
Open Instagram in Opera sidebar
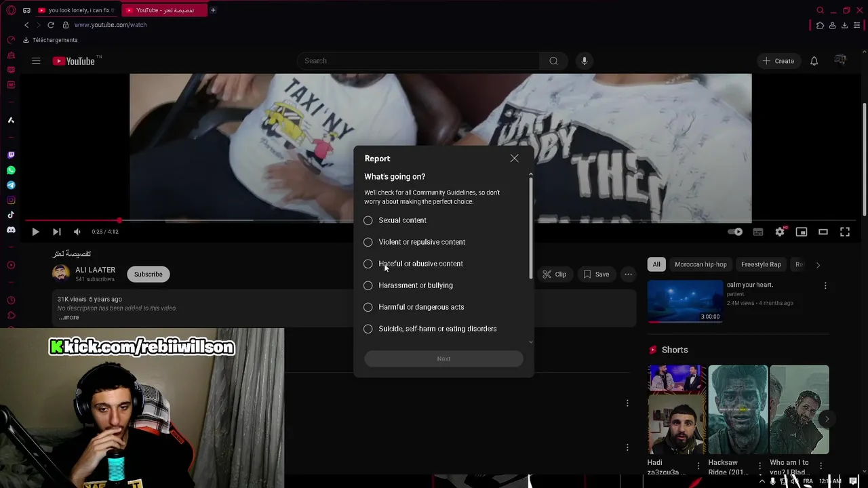[11, 200]
